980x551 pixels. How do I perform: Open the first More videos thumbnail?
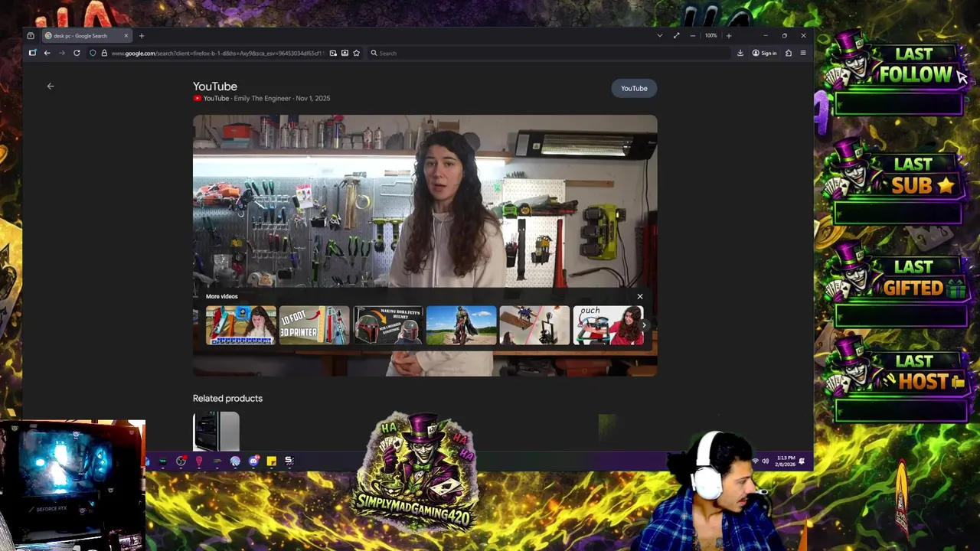241,325
